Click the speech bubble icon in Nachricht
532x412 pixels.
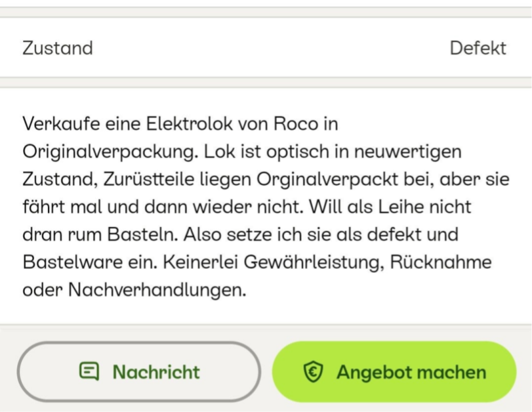point(89,371)
